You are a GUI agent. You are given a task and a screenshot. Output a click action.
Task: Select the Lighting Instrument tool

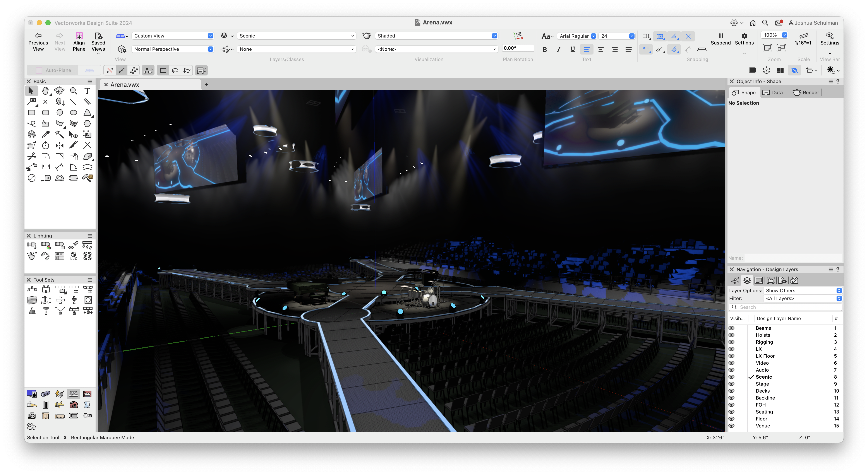click(x=32, y=245)
